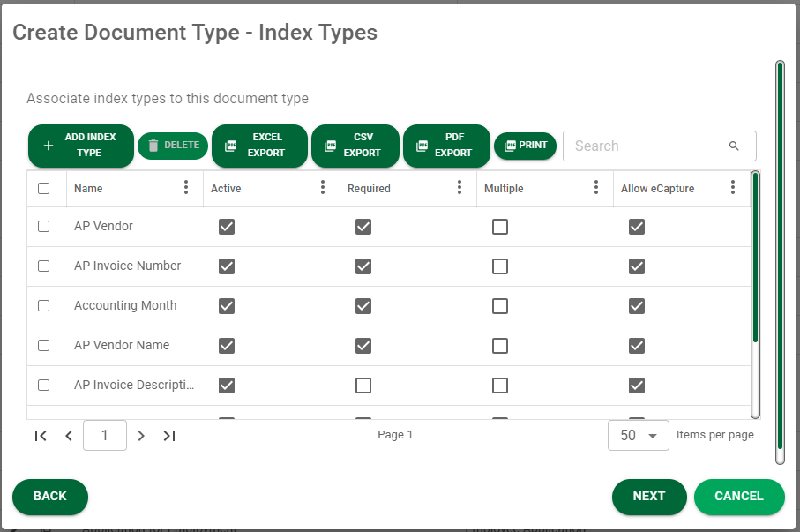800x532 pixels.
Task: Click the dialog's outer vertical scrollbar
Action: [x=780, y=262]
